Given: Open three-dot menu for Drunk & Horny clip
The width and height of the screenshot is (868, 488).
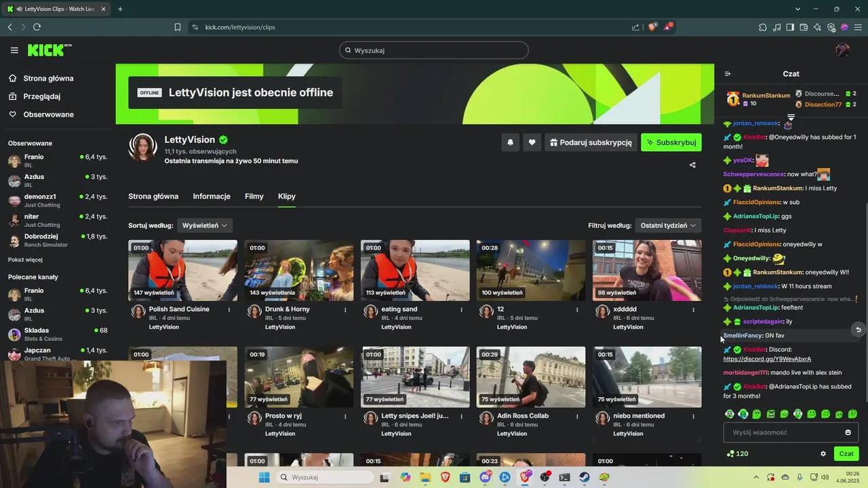Looking at the screenshot, I should click(345, 310).
